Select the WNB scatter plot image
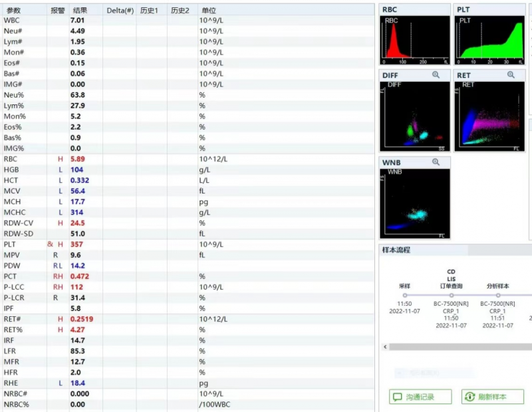Screen dimensions: 532x412 414,203
